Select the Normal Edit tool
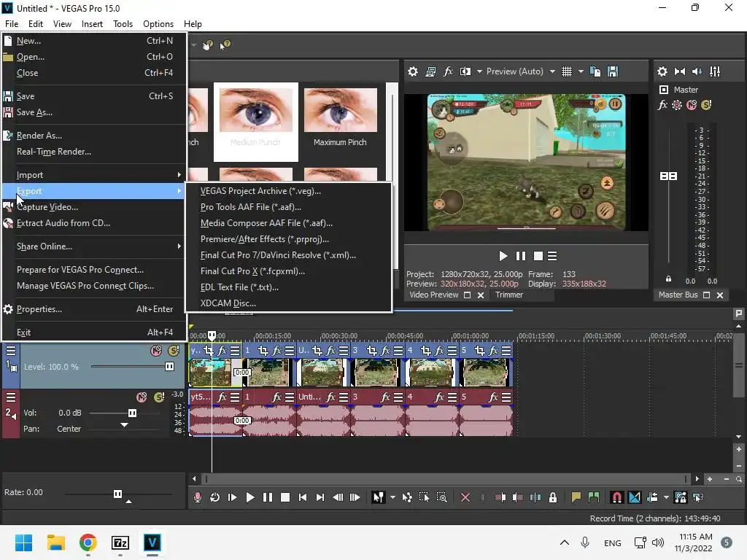 (x=379, y=497)
